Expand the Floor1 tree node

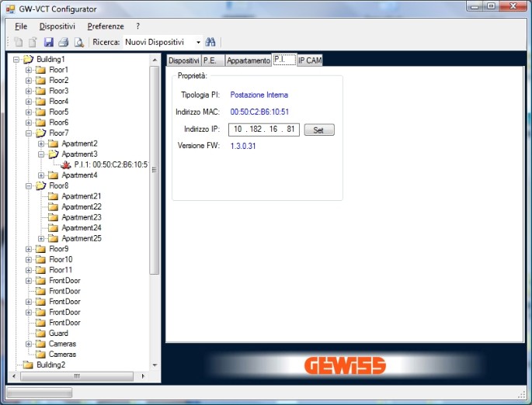tap(29, 70)
